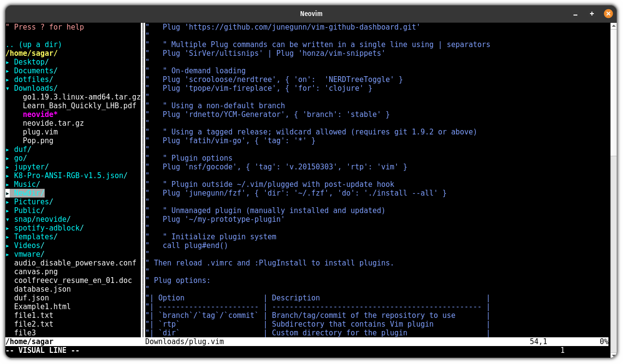
Task: Click Downloads/plug.vim in the status line
Action: click(185, 341)
